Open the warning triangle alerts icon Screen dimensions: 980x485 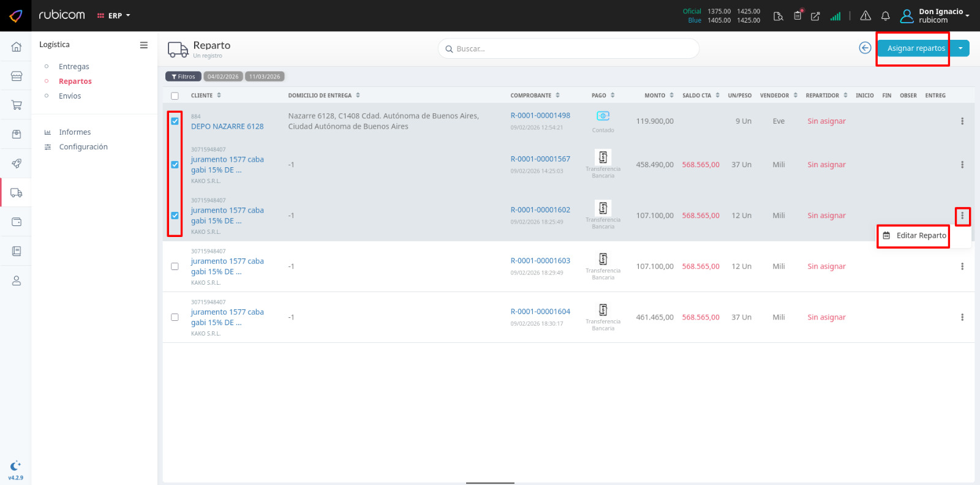[865, 16]
